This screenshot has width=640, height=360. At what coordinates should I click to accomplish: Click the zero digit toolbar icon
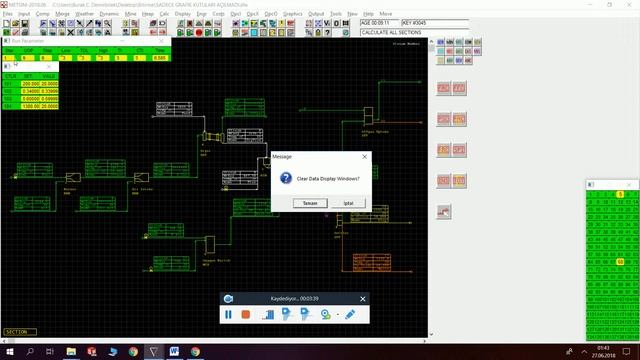(x=336, y=23)
